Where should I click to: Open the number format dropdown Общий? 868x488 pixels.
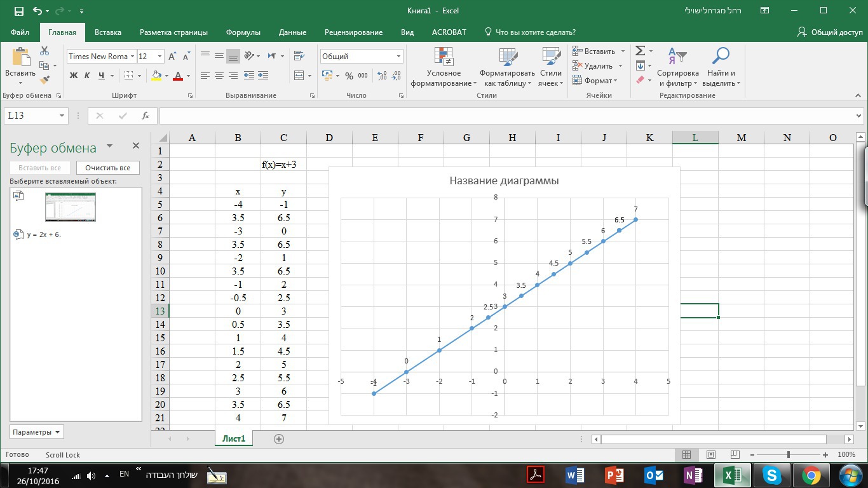[399, 57]
